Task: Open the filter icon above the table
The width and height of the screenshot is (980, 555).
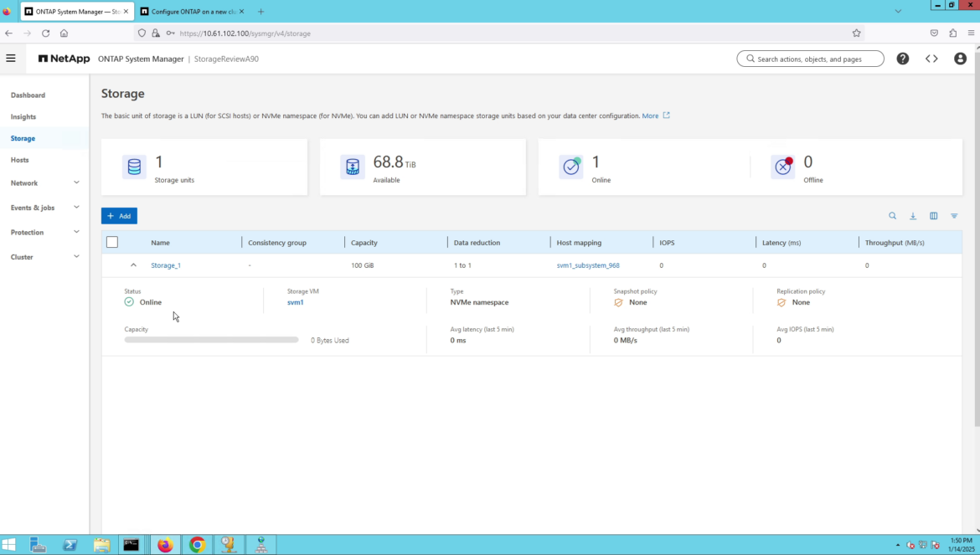Action: 954,216
